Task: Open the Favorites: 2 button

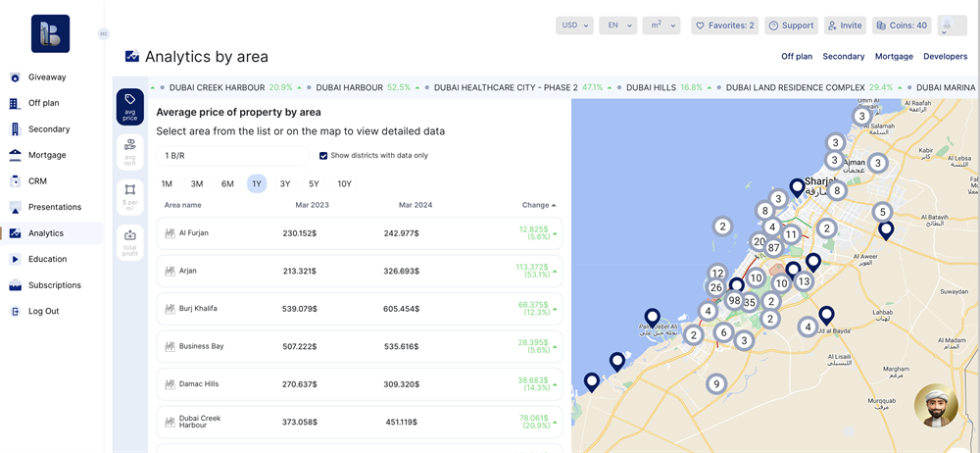Action: 724,25
